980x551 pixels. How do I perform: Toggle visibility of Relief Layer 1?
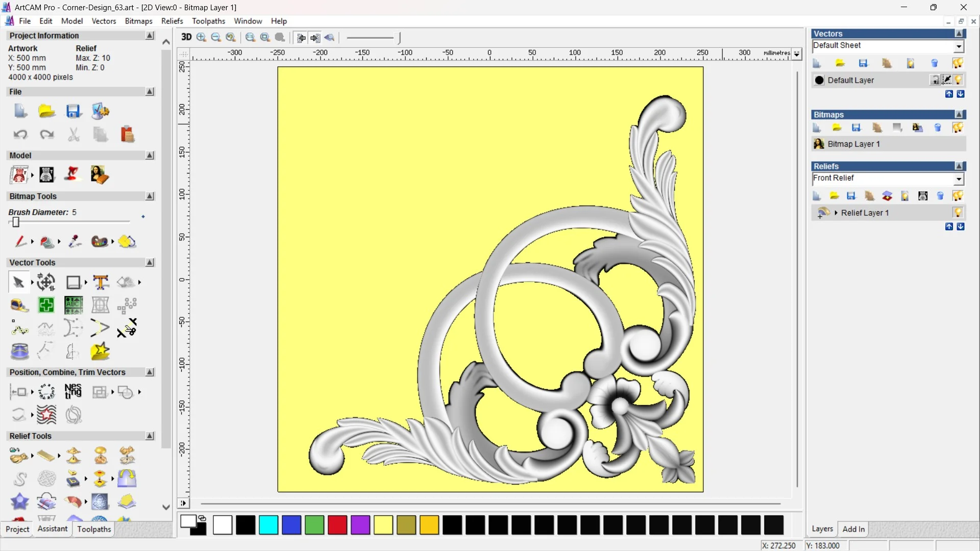[959, 213]
